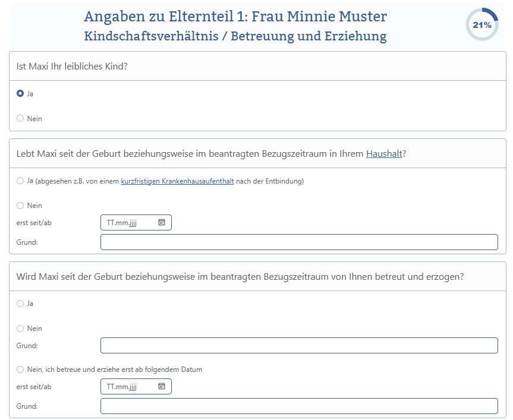Click the Grund field in Haushalt section
The image size is (513, 420).
click(299, 242)
